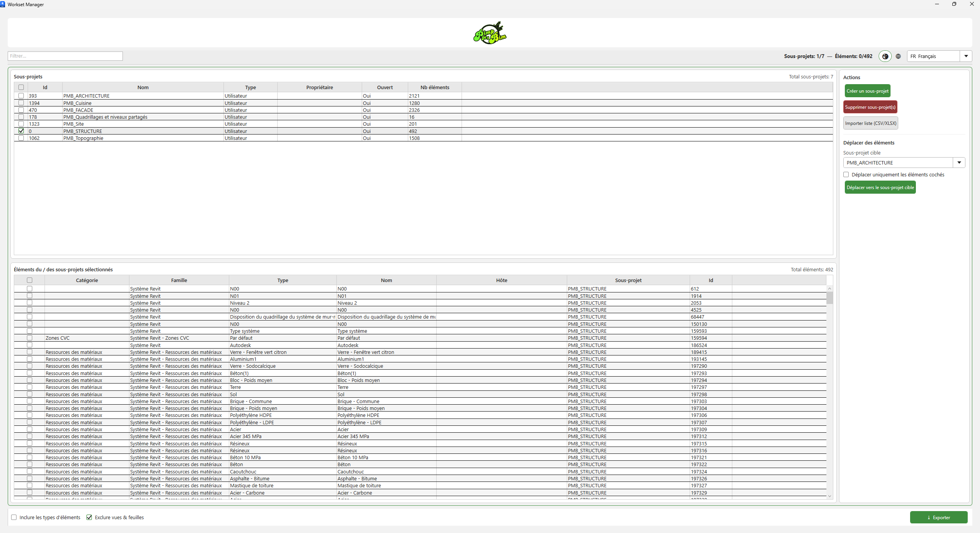Click the elements table scrollbar thumb
980x533 pixels.
tap(829, 298)
